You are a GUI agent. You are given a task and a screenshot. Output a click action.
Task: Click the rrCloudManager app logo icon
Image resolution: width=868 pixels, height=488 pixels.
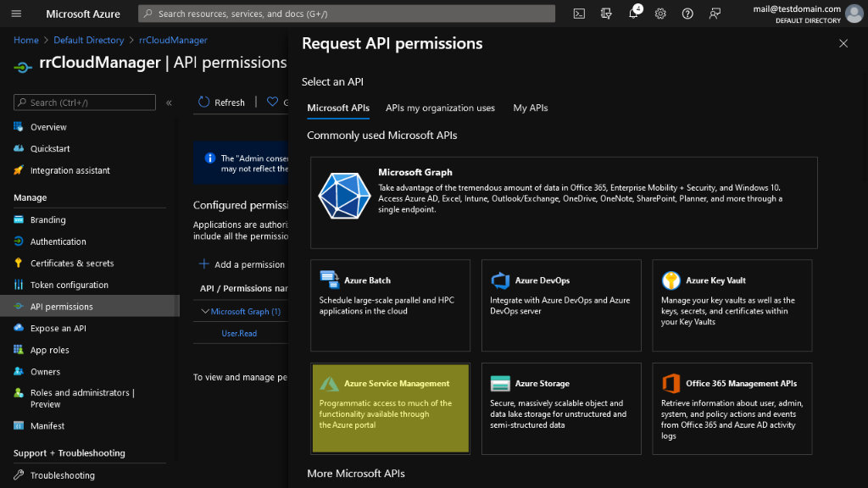(x=23, y=66)
